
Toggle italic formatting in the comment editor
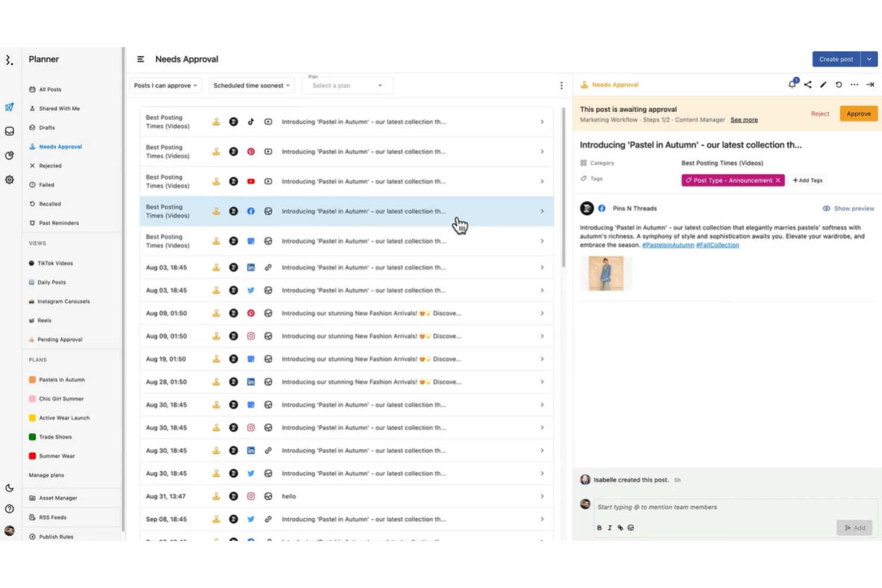coord(610,527)
